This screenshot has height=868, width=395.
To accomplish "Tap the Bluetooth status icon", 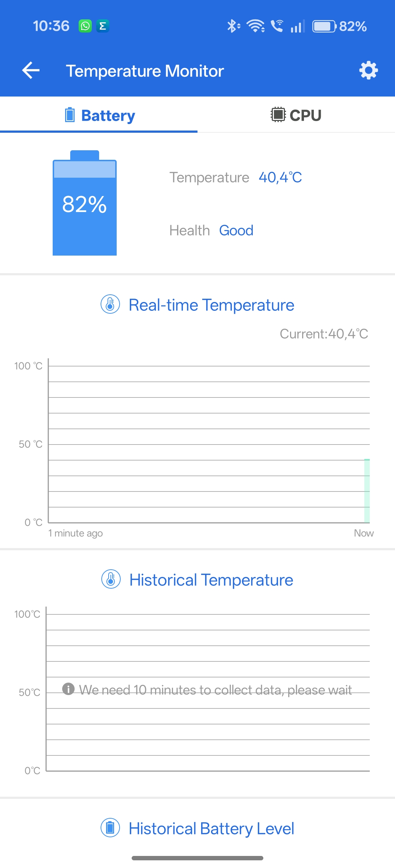I will [x=233, y=26].
